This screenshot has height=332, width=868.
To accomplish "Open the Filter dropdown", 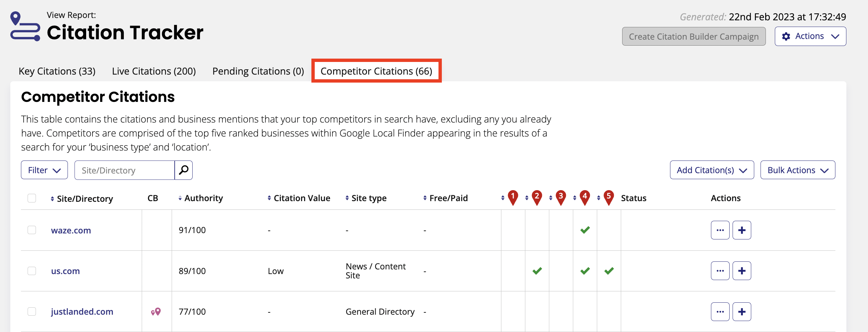I will [44, 170].
